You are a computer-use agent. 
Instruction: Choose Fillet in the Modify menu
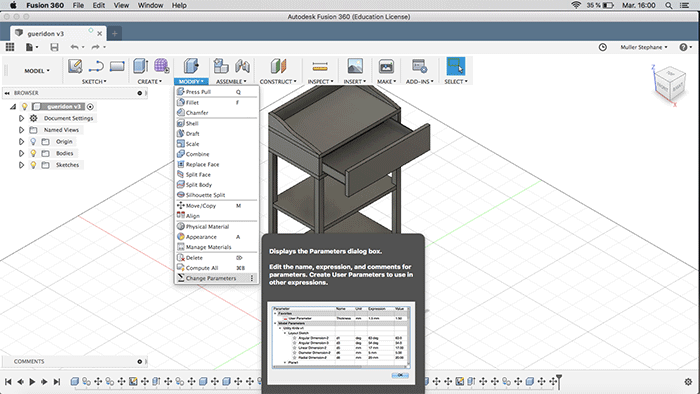216,102
